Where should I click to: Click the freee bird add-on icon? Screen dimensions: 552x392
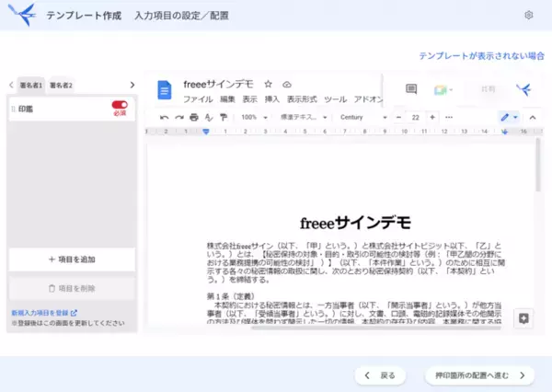(x=523, y=89)
